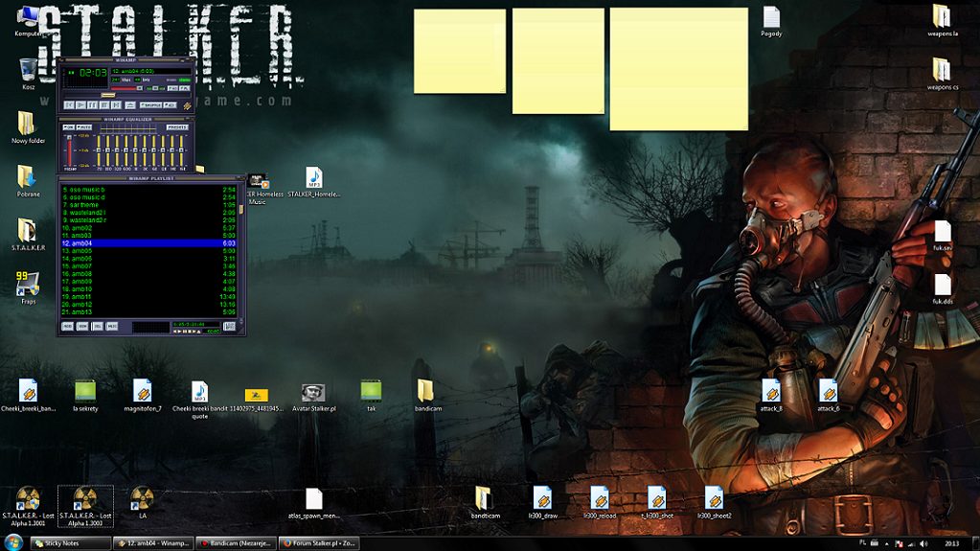Select playlist track "21. amb13"
Viewport: 980px width, 551px height.
(148, 312)
